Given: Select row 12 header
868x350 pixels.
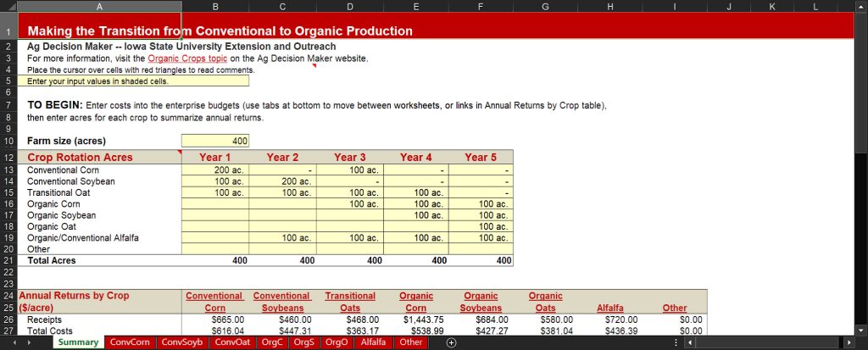Looking at the screenshot, I should click(7, 157).
